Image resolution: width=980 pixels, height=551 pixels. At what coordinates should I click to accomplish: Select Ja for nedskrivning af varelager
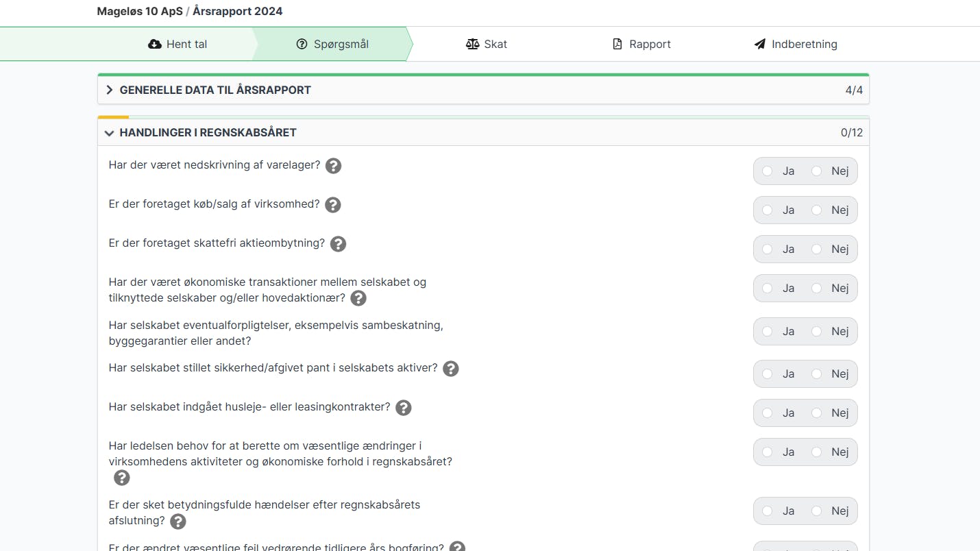tap(768, 171)
